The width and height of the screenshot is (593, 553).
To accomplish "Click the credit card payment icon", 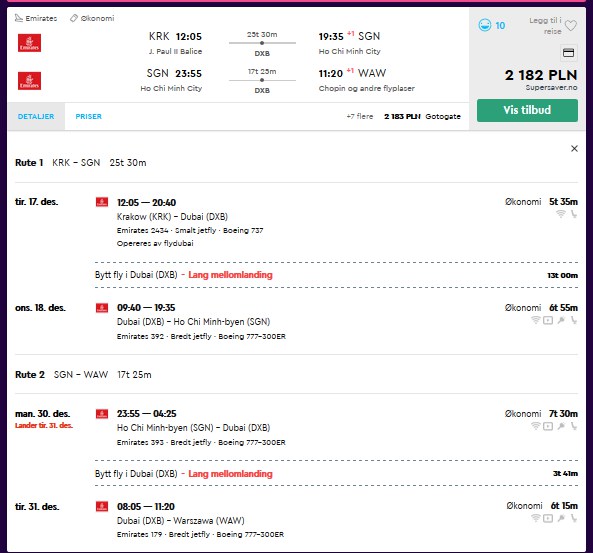I will click(x=568, y=53).
